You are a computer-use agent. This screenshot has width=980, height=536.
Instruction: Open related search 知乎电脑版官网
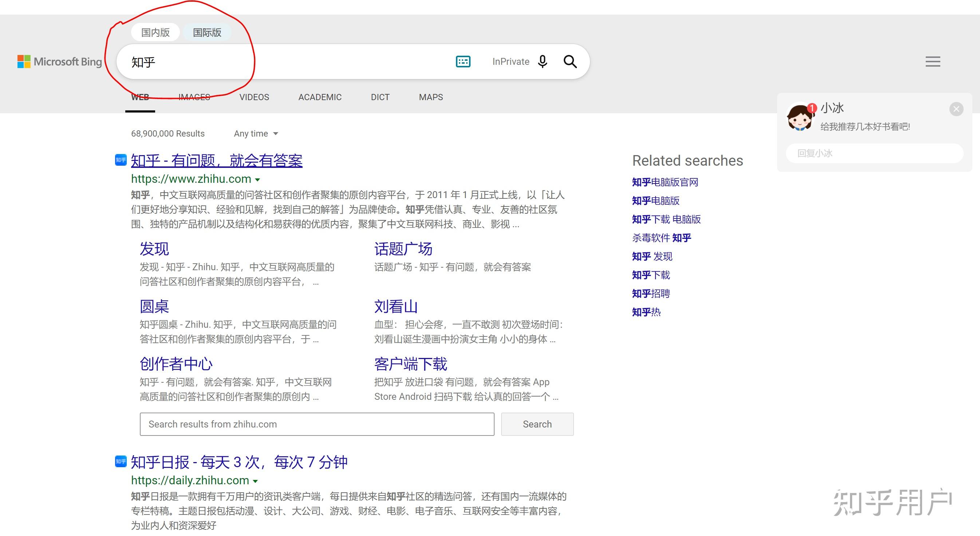click(x=665, y=182)
